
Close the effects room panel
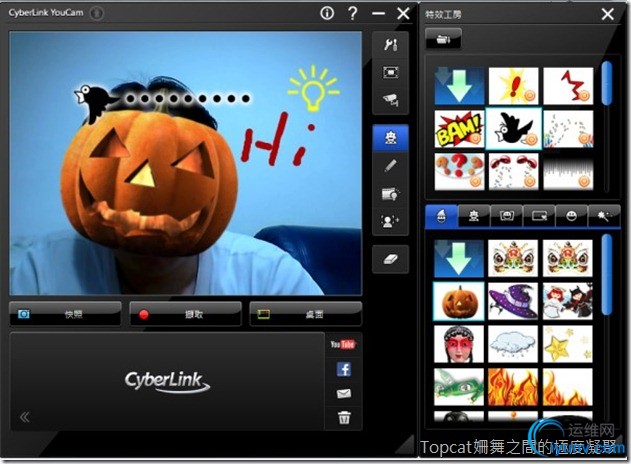pos(607,14)
